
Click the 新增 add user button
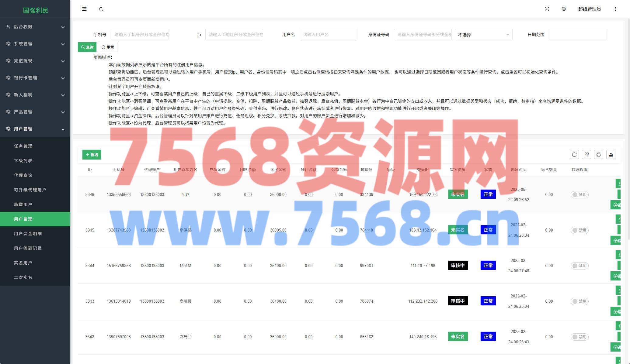click(92, 155)
